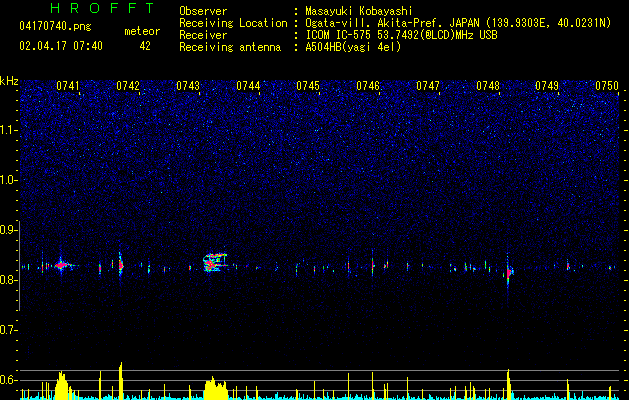Click the tall yellow power spike under 0742
This screenshot has width=629, height=400.
(120, 380)
